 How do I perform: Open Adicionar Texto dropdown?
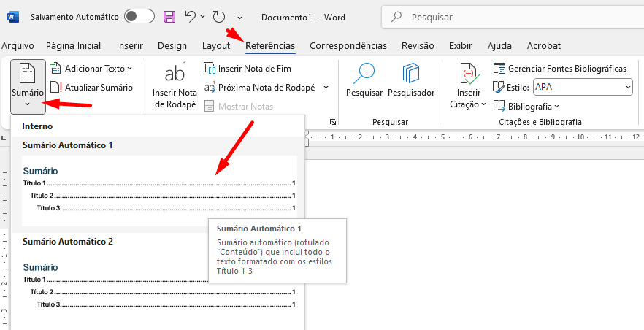tap(91, 68)
